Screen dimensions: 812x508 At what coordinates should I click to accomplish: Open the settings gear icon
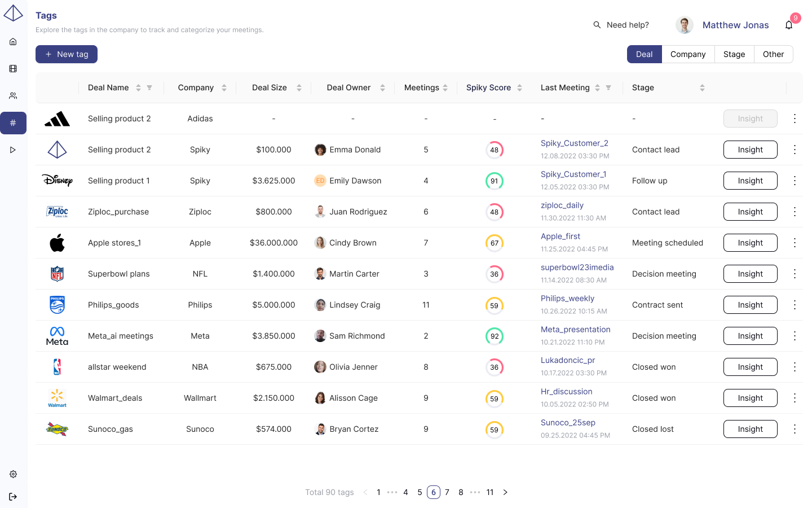(13, 474)
